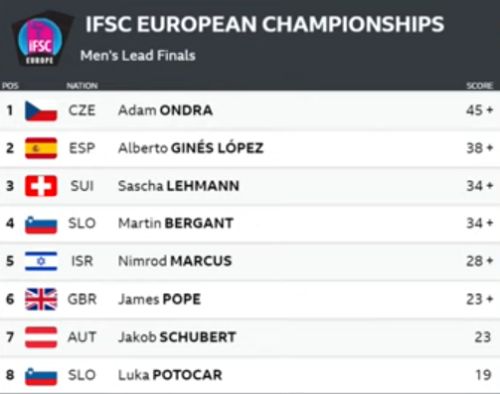Select the Czech Republic flag icon
This screenshot has width=500, height=394.
pyautogui.click(x=41, y=111)
